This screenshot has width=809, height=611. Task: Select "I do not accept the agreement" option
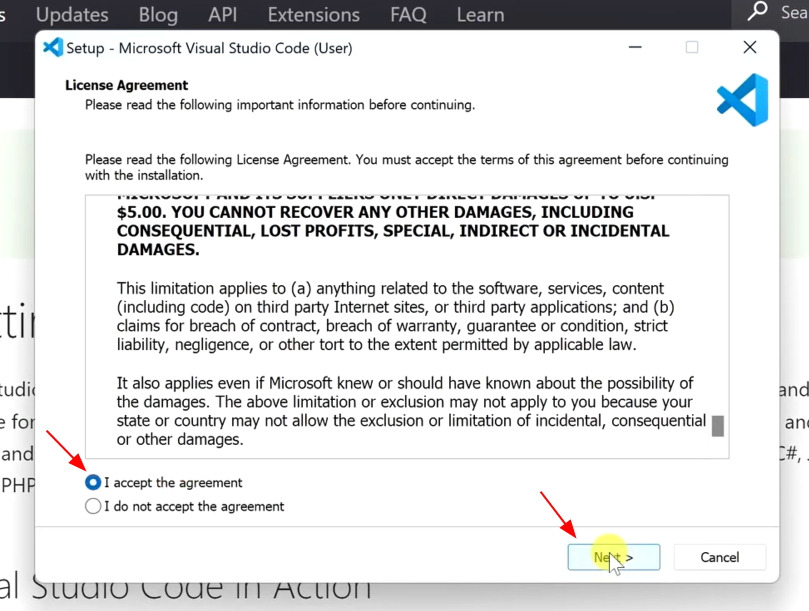coord(93,506)
